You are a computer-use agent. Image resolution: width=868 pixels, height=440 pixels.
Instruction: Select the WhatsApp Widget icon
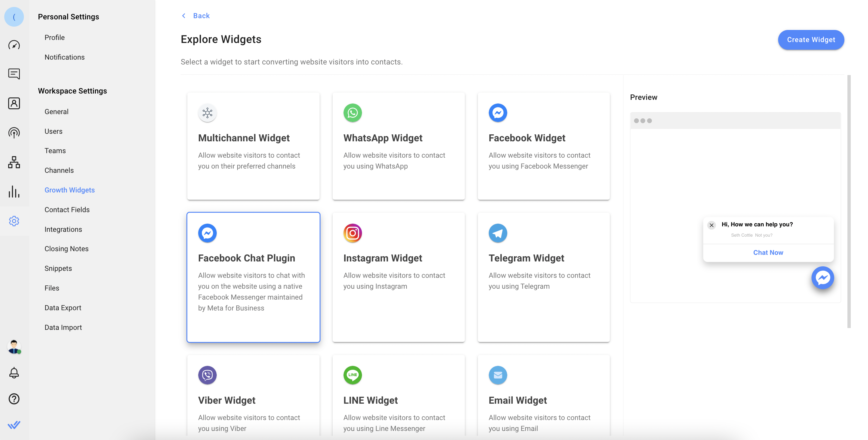point(352,113)
